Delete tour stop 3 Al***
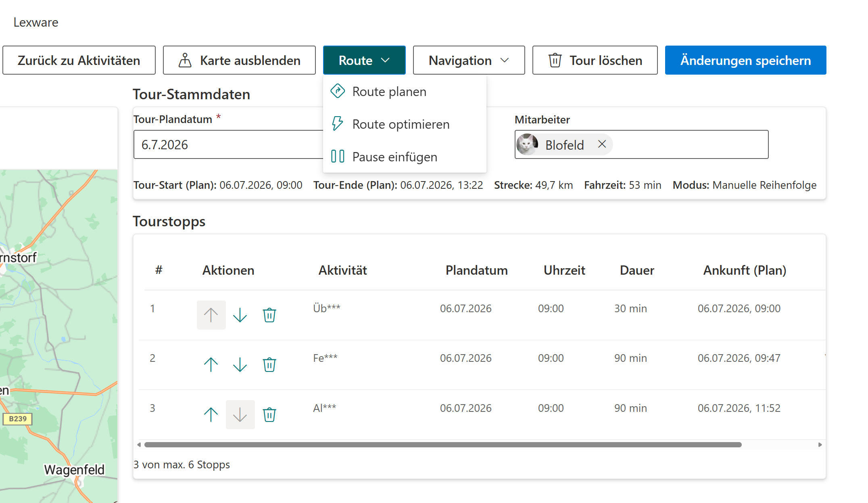The width and height of the screenshot is (868, 503). coord(269,415)
